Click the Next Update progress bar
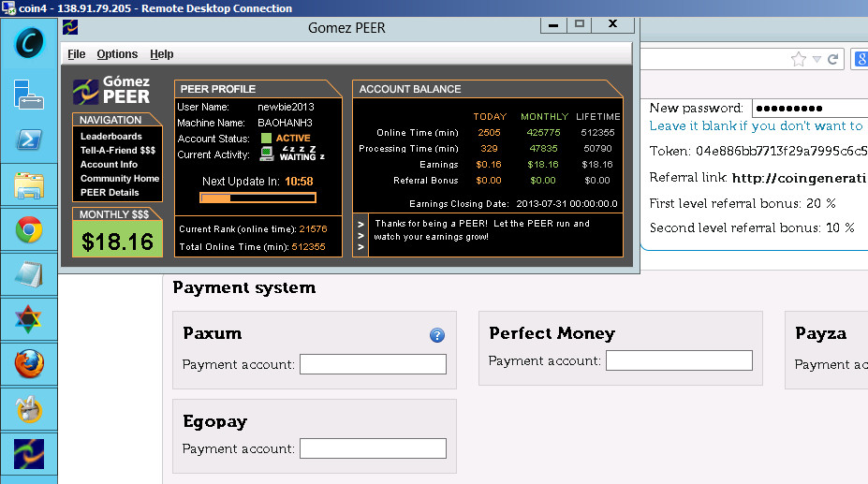The width and height of the screenshot is (868, 484). (257, 198)
